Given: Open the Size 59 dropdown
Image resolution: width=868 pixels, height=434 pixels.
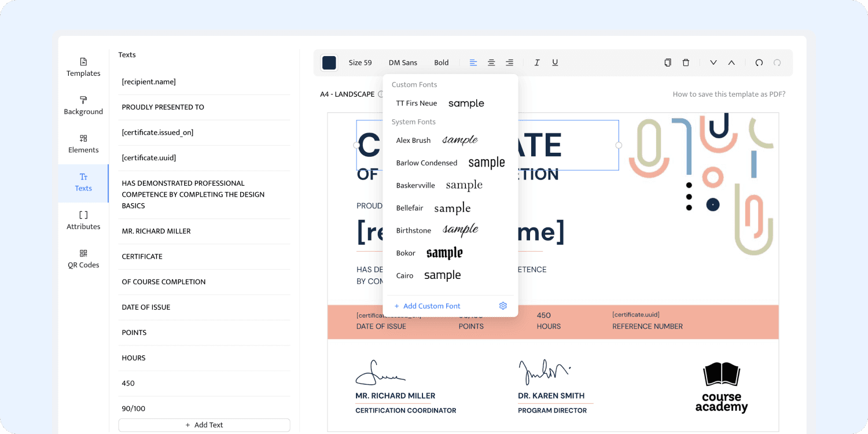Looking at the screenshot, I should click(x=360, y=62).
